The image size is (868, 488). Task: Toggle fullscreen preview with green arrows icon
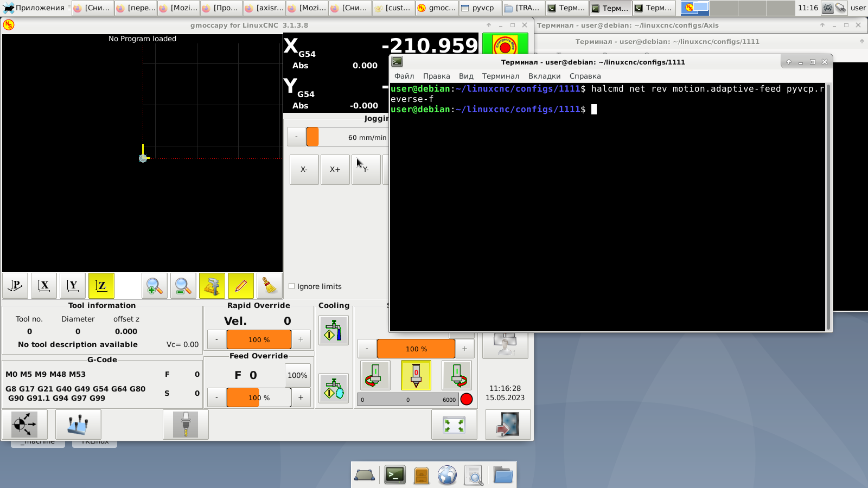pyautogui.click(x=454, y=424)
